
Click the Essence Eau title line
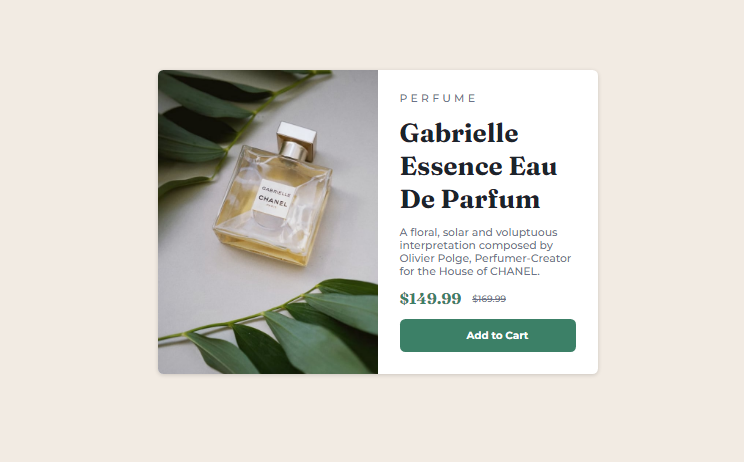(478, 166)
